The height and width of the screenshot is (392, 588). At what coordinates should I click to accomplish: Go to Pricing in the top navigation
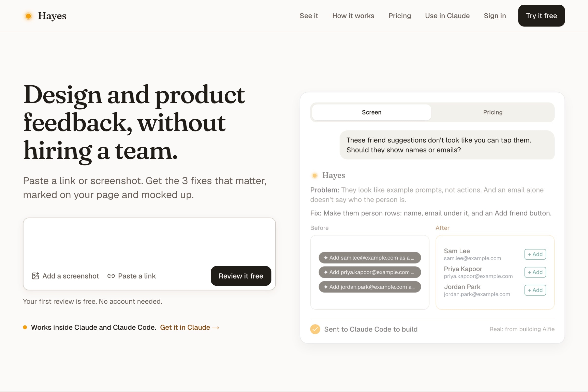[x=400, y=16]
